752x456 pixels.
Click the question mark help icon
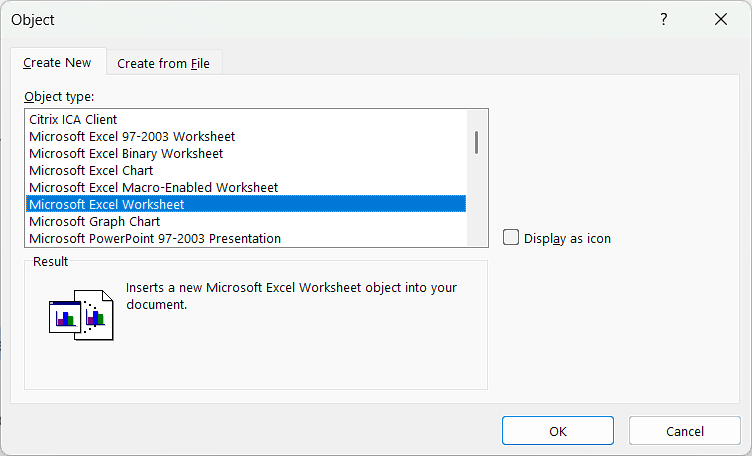tap(663, 19)
